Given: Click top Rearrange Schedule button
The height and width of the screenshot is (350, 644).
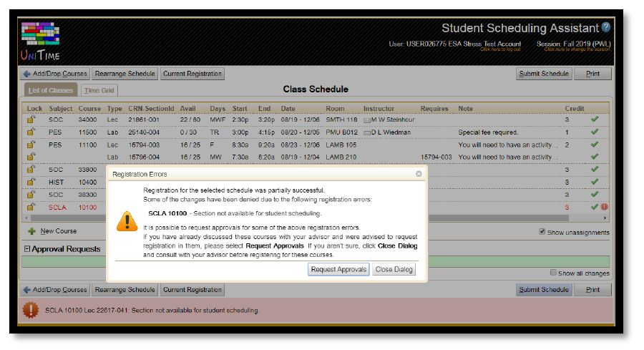Looking at the screenshot, I should tap(125, 74).
